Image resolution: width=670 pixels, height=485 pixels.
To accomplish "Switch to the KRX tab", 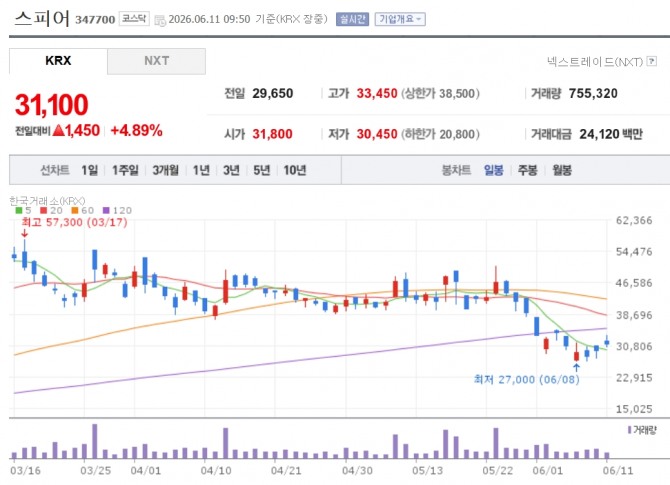I will tap(58, 61).
